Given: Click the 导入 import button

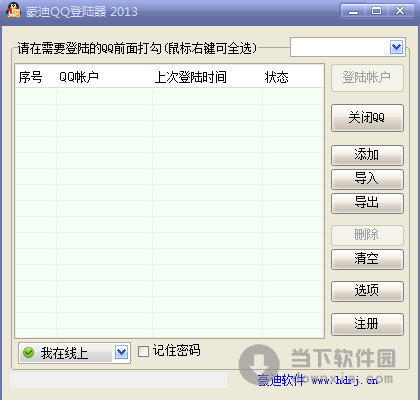Looking at the screenshot, I should coord(367,179).
